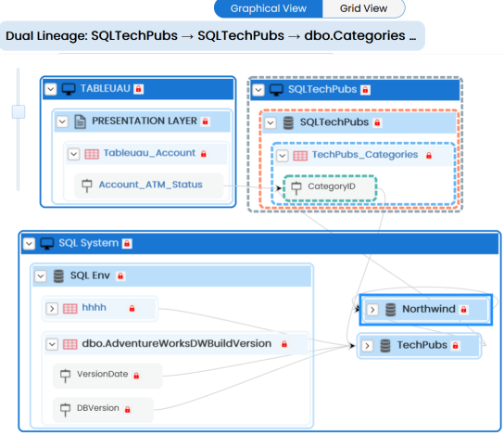This screenshot has height=435, width=504.
Task: Collapse the TABLEUAU system node
Action: (x=50, y=89)
